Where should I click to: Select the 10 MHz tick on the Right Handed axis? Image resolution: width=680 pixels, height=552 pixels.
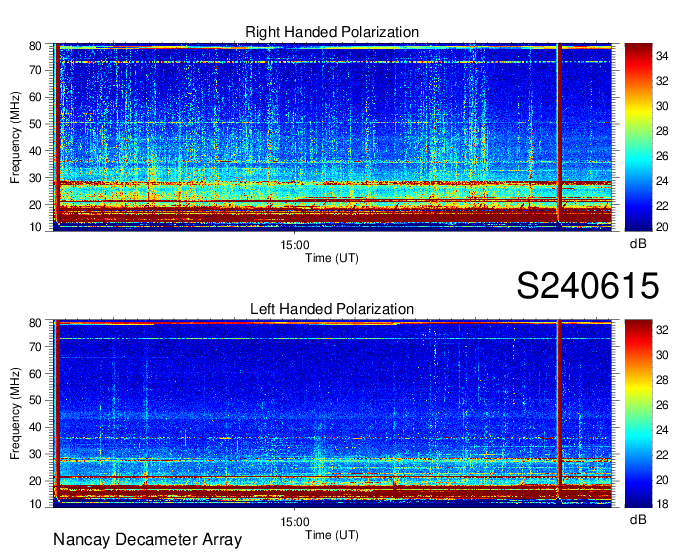coord(36,227)
